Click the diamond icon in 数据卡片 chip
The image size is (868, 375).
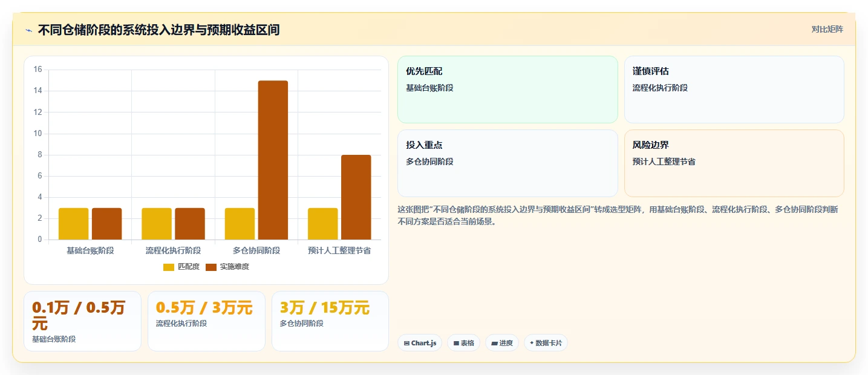532,343
